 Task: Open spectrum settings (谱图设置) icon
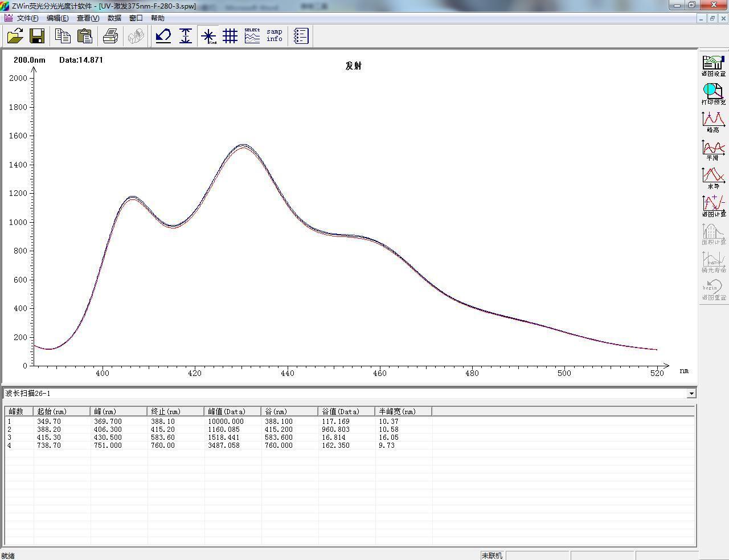714,66
